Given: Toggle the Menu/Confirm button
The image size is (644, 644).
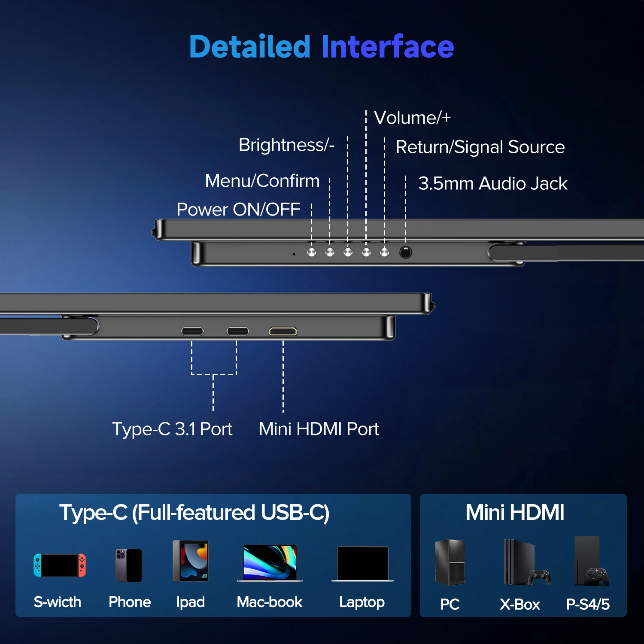Looking at the screenshot, I should [x=329, y=253].
